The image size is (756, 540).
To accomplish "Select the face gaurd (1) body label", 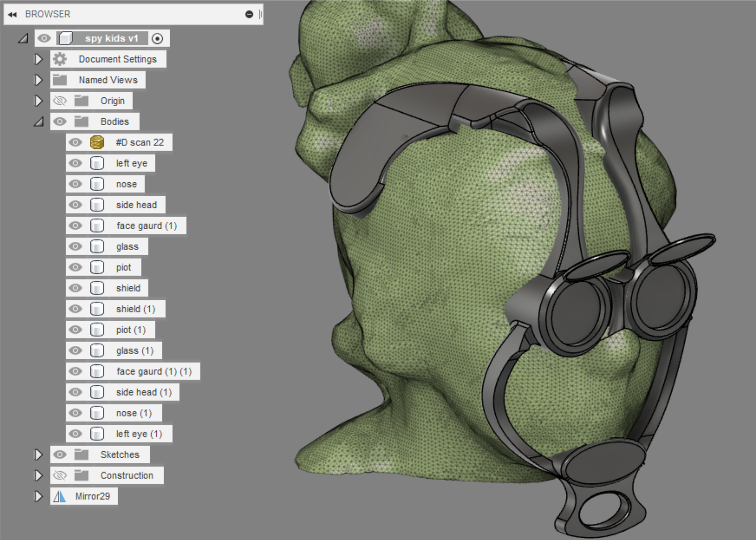I will coord(146,226).
